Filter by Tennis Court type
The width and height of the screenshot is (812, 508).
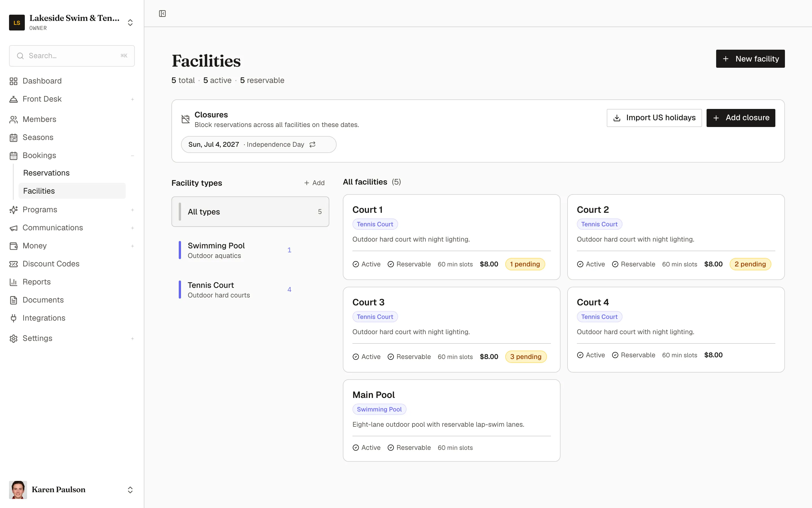[x=250, y=290]
